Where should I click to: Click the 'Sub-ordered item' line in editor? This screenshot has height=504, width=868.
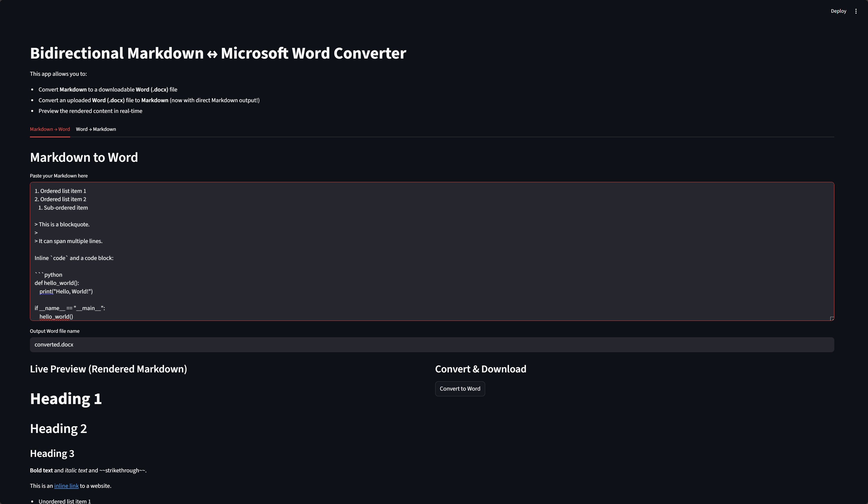coord(65,208)
